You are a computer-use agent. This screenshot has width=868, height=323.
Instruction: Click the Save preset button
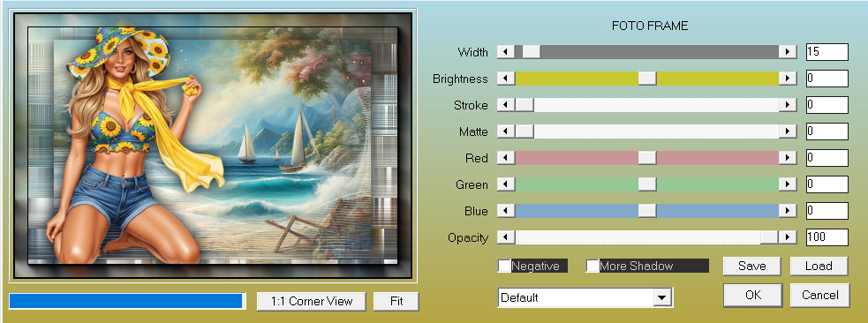(x=751, y=266)
